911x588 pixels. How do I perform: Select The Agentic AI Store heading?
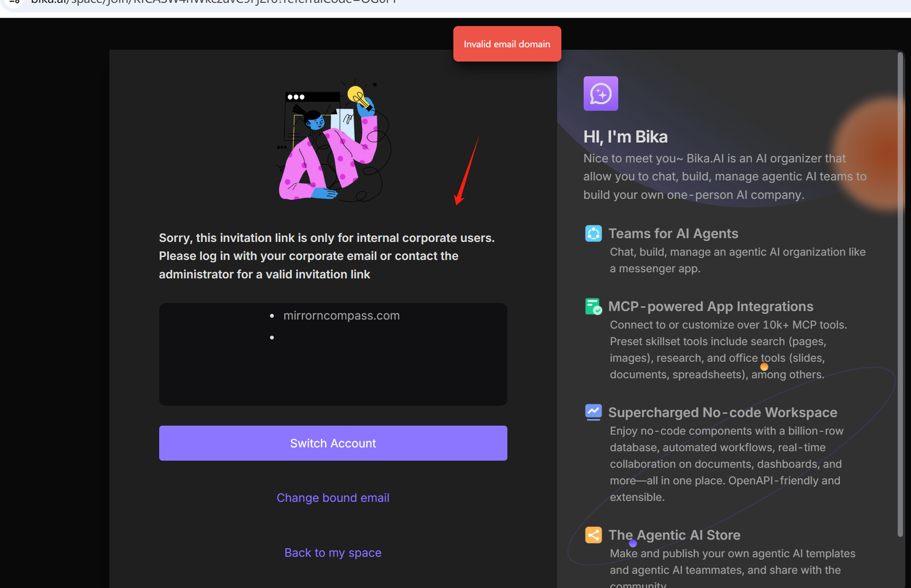point(674,535)
